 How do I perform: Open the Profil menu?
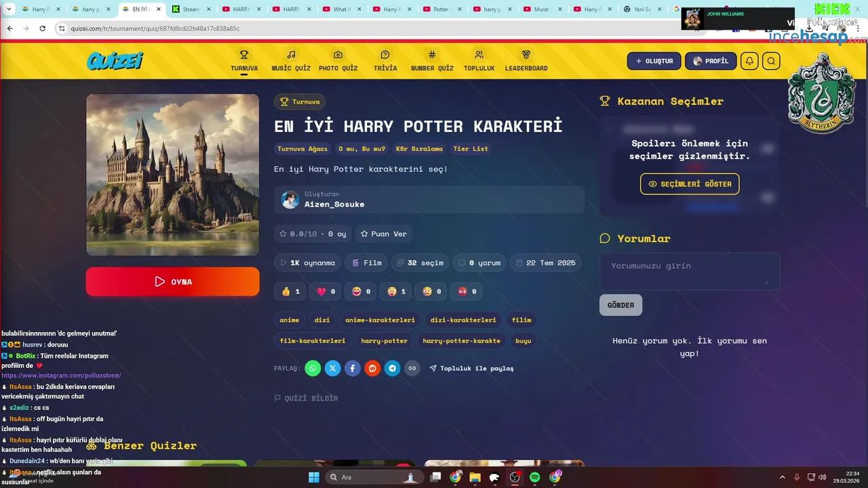pyautogui.click(x=711, y=61)
